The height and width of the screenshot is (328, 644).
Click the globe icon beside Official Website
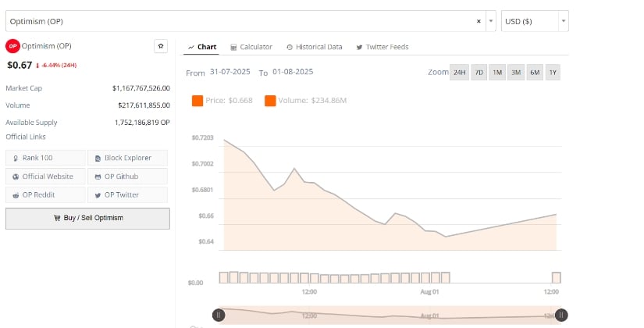point(16,176)
